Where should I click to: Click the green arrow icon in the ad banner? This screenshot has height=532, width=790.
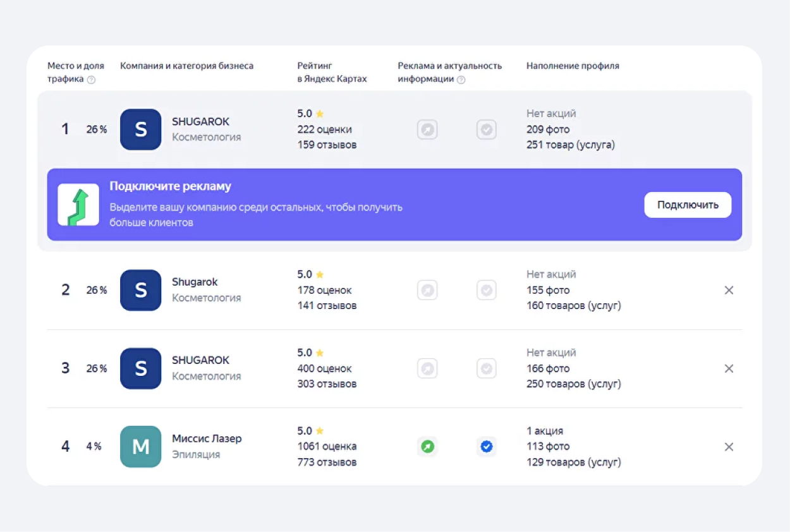point(78,205)
